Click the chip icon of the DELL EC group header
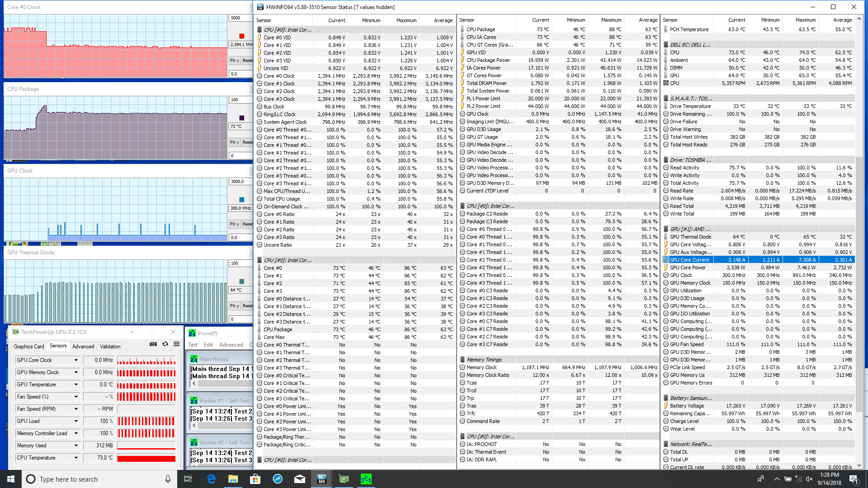The height and width of the screenshot is (488, 868). click(666, 45)
